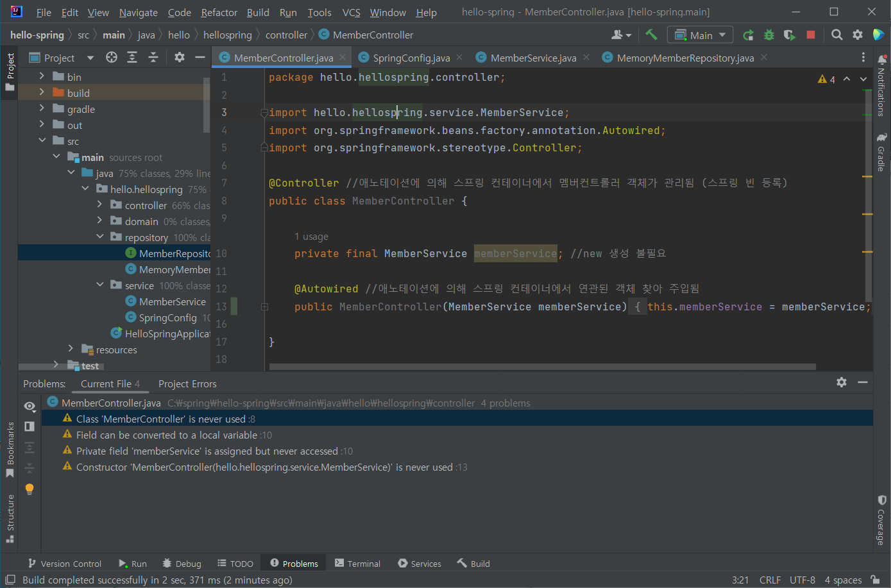Viewport: 891px width, 588px height.
Task: Collapse the repository package
Action: click(99, 237)
